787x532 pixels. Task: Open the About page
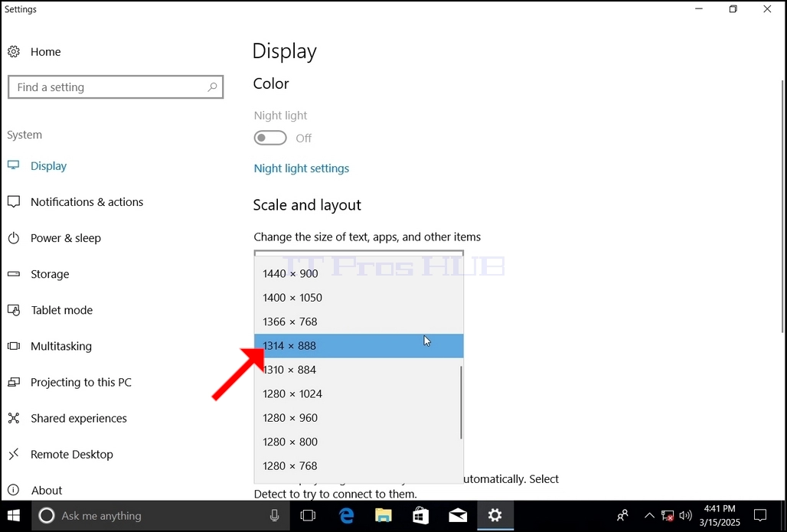47,491
